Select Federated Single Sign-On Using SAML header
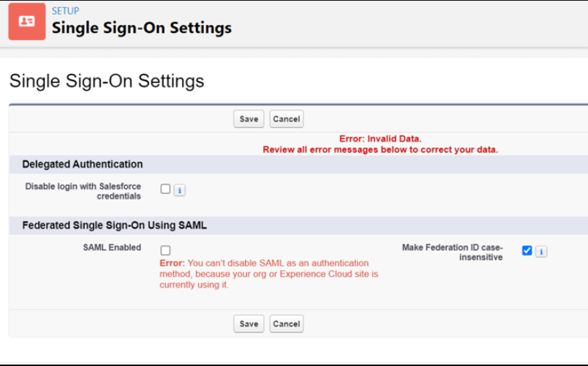 pyautogui.click(x=114, y=225)
